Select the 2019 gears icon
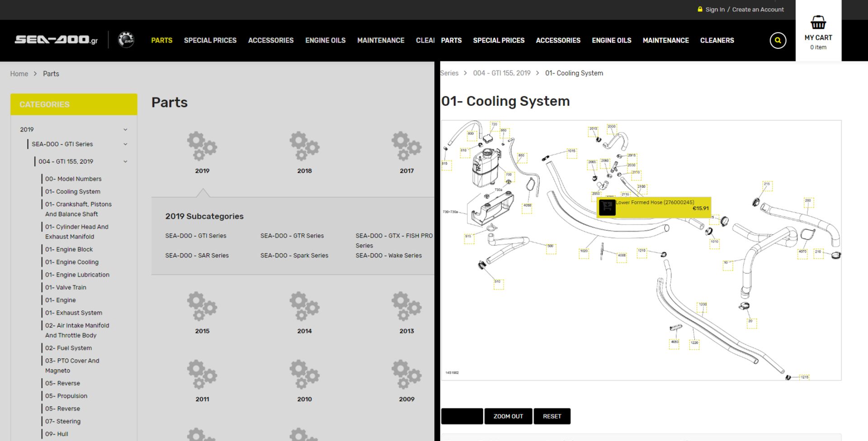This screenshot has width=868, height=441. click(x=202, y=146)
